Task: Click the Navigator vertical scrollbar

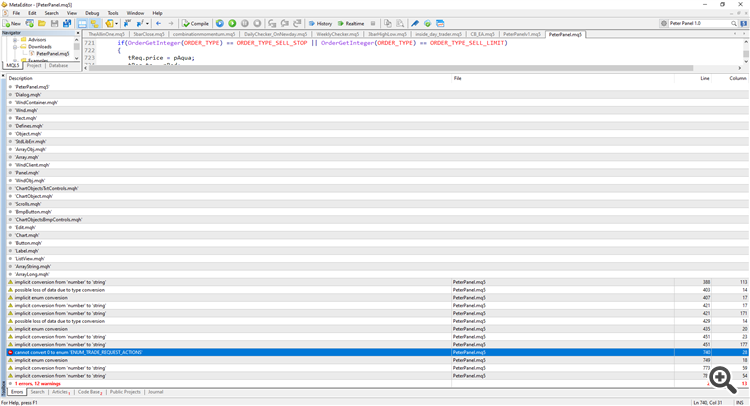Action: 77,47
